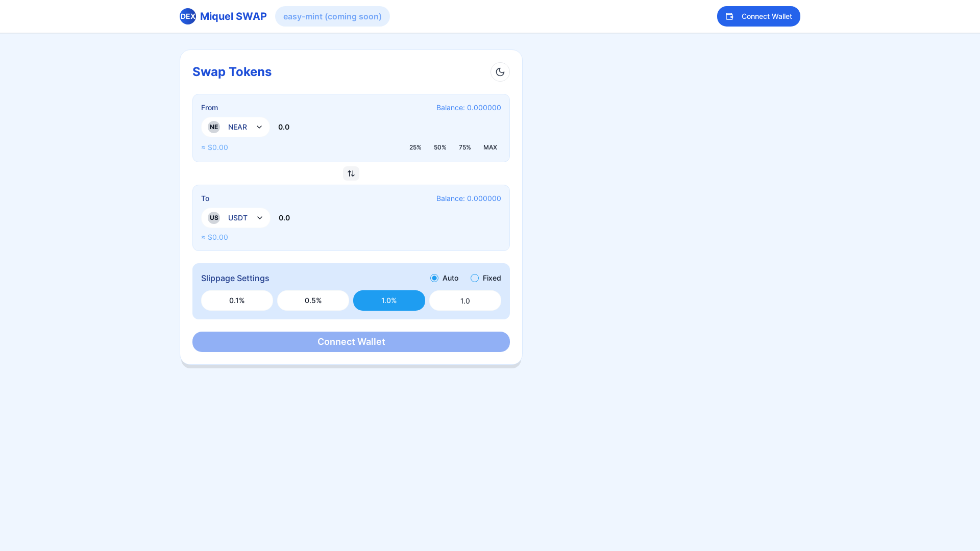
Task: Focus the custom slippage input field
Action: [465, 300]
